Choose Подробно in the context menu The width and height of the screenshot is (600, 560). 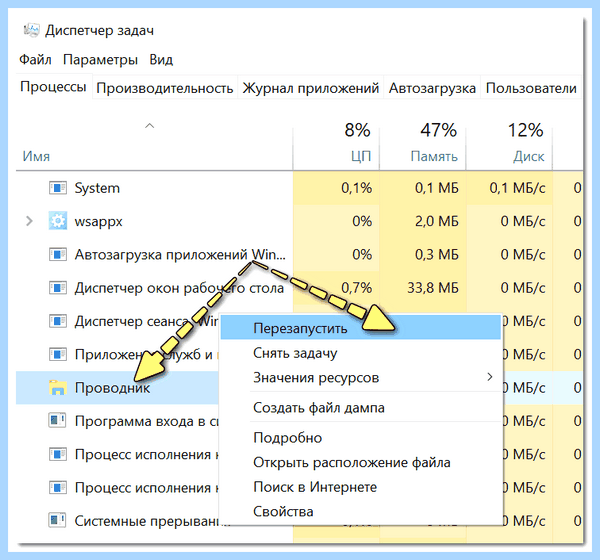(x=361, y=438)
